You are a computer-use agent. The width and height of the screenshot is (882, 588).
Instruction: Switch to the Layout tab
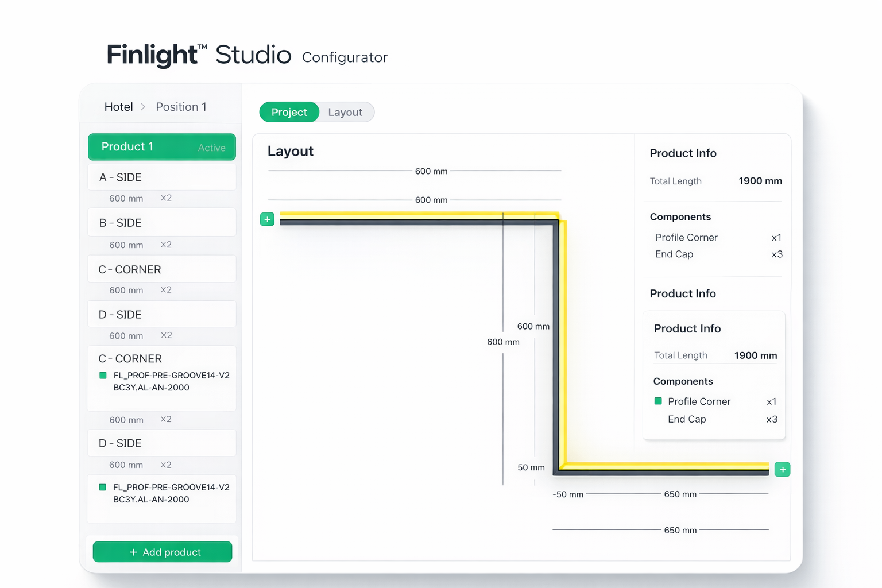coord(345,112)
